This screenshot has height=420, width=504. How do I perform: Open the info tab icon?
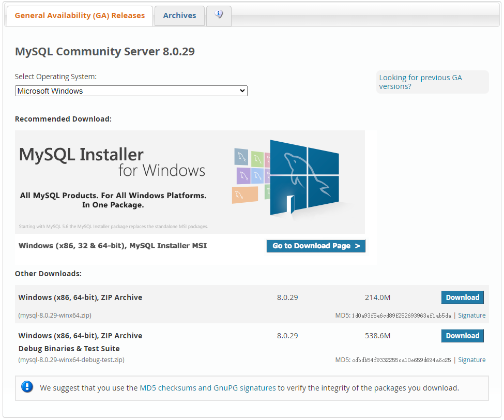[219, 14]
